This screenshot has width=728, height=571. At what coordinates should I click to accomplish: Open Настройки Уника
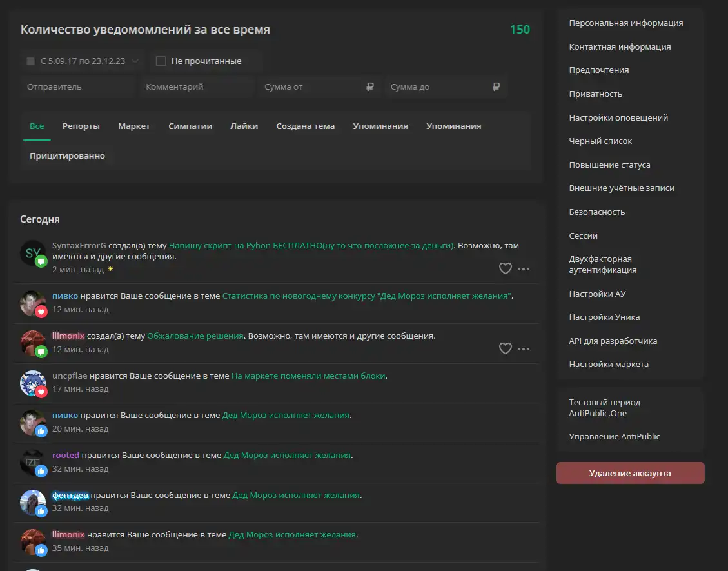pos(604,317)
